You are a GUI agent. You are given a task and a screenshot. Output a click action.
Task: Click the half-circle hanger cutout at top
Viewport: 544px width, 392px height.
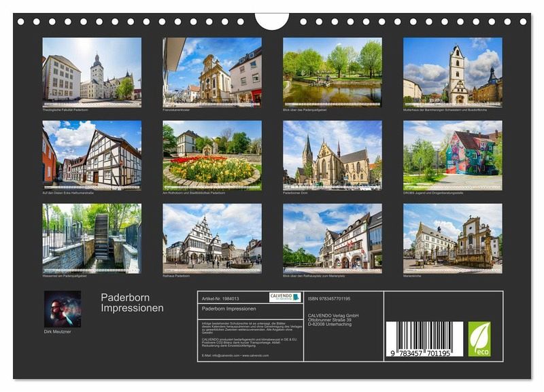coord(271,21)
